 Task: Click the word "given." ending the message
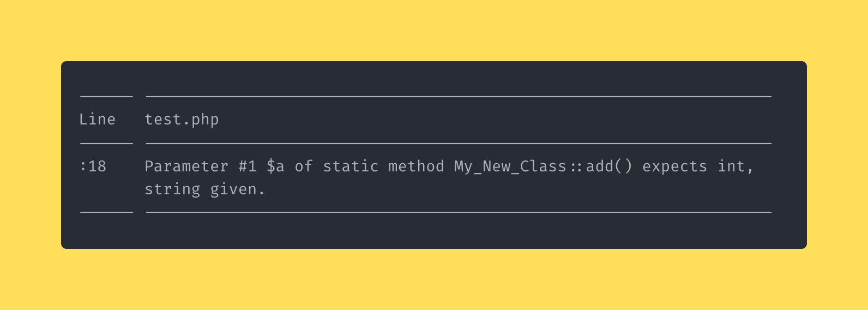tap(238, 190)
